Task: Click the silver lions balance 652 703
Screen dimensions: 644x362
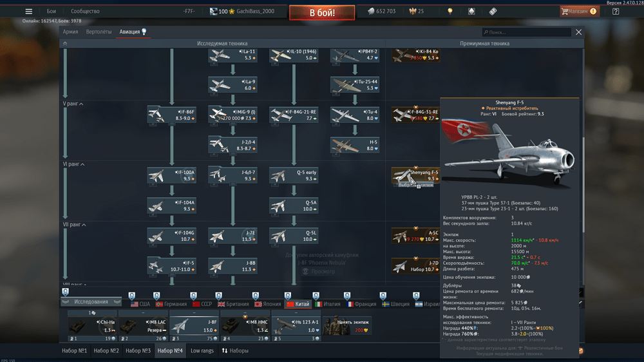Action: pos(381,12)
